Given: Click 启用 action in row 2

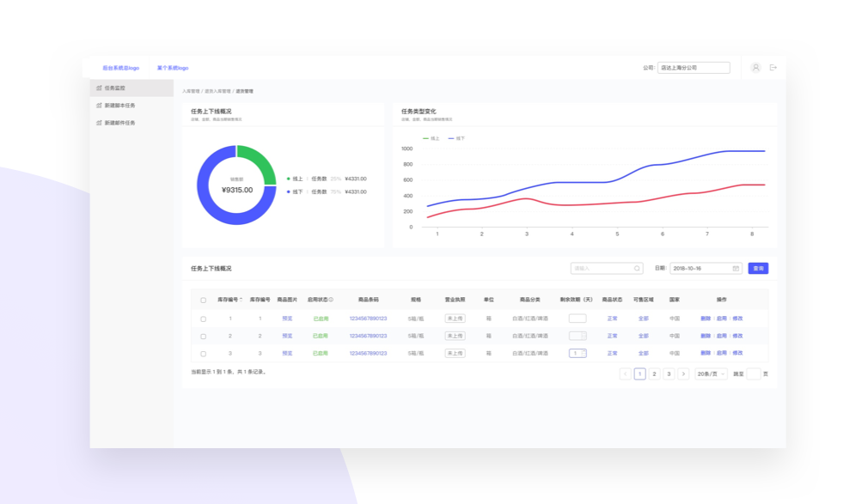Looking at the screenshot, I should coord(721,336).
